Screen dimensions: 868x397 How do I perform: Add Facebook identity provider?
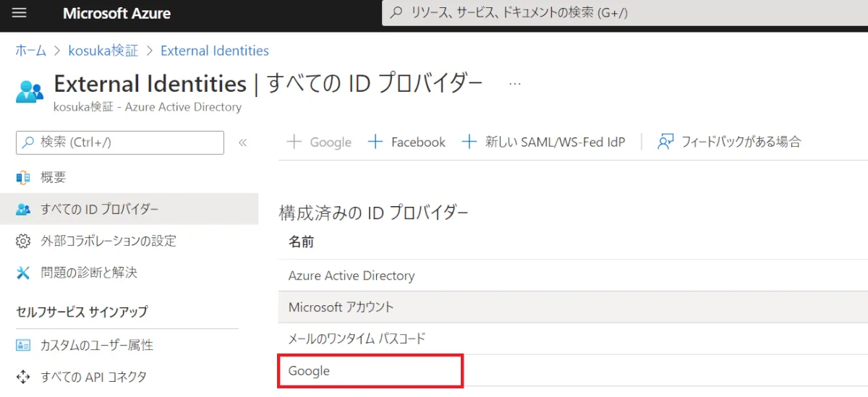click(407, 142)
